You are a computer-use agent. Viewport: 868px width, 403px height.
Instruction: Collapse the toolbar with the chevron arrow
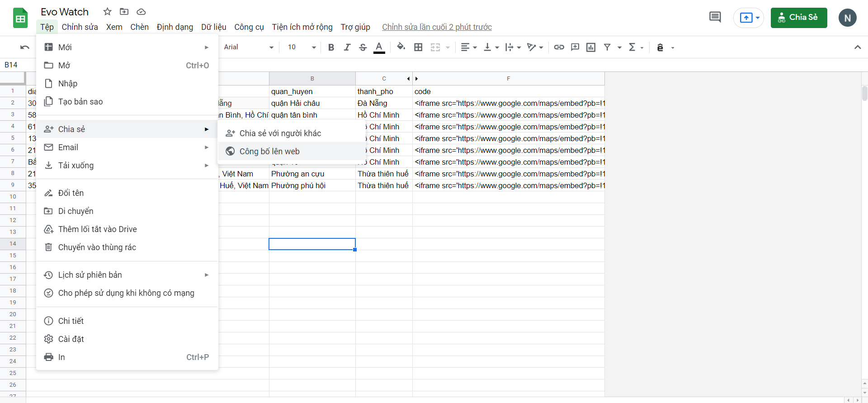pyautogui.click(x=857, y=47)
